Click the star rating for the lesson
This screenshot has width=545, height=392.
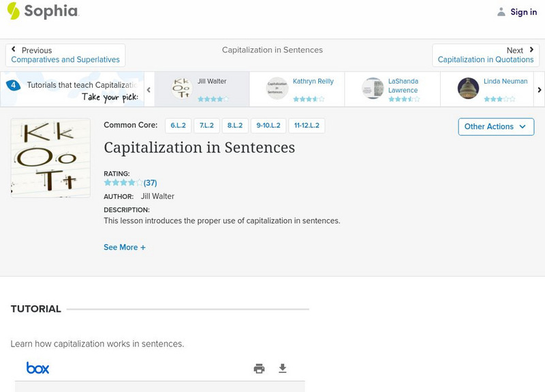(x=123, y=182)
